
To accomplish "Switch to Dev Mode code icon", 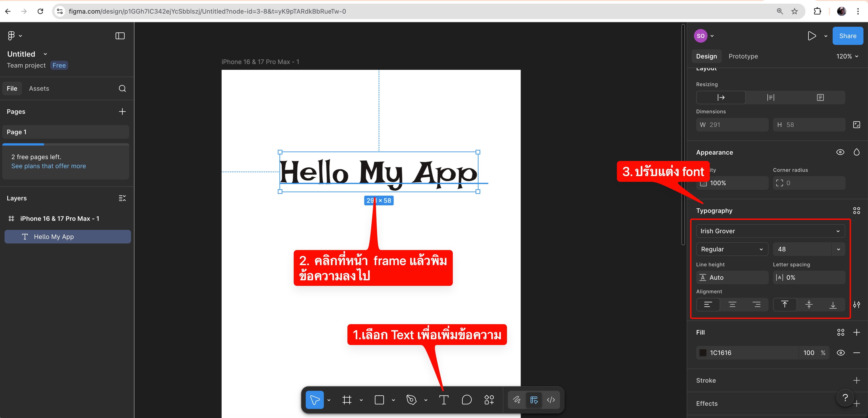I will click(x=550, y=400).
